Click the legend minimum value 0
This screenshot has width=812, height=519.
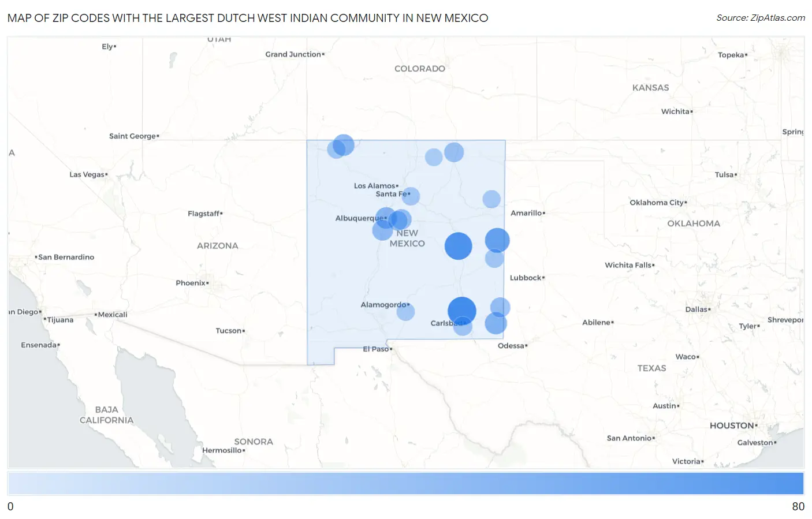[10, 506]
